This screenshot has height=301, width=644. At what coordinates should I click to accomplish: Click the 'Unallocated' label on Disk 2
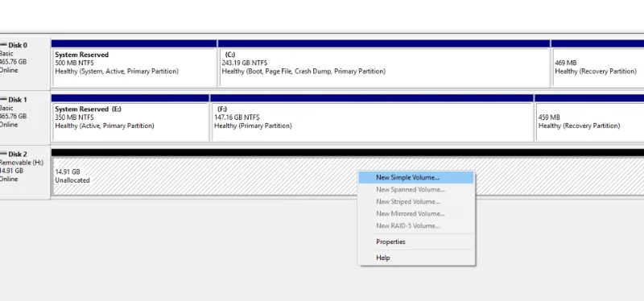tap(72, 180)
